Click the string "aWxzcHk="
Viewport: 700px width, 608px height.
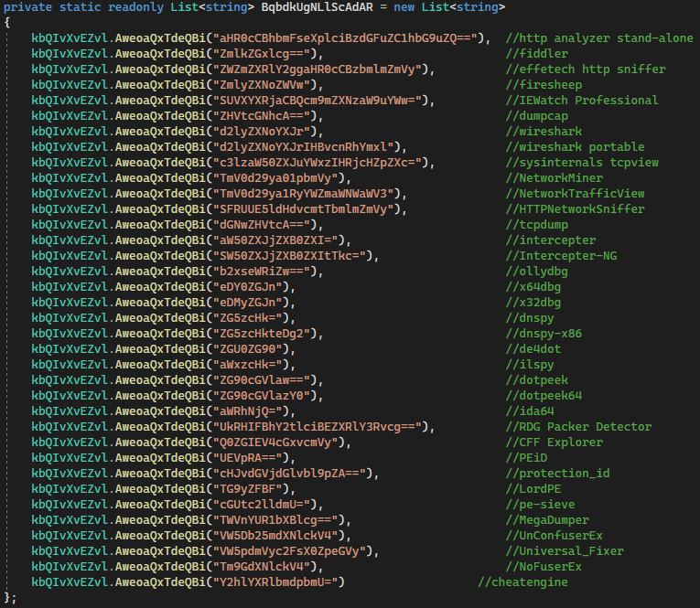tap(248, 365)
